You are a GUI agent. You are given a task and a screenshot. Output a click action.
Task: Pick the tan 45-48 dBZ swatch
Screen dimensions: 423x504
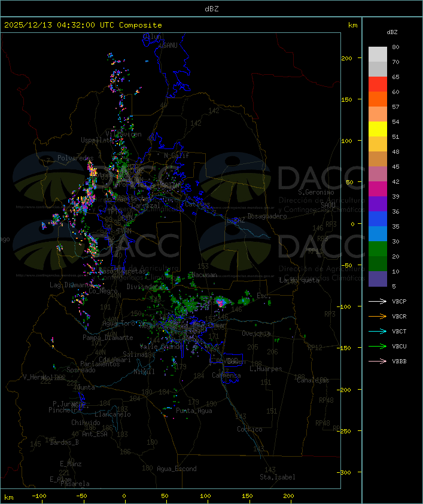point(378,159)
